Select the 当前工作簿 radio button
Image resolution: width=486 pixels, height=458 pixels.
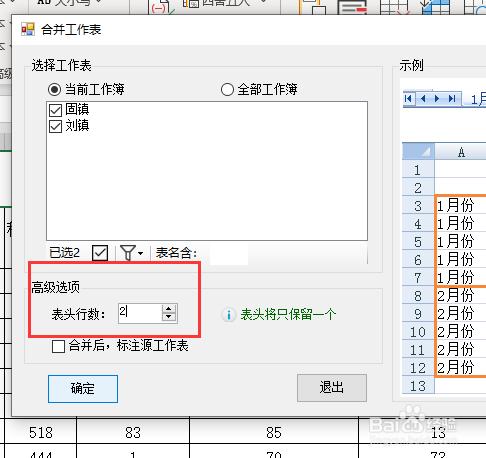point(54,89)
